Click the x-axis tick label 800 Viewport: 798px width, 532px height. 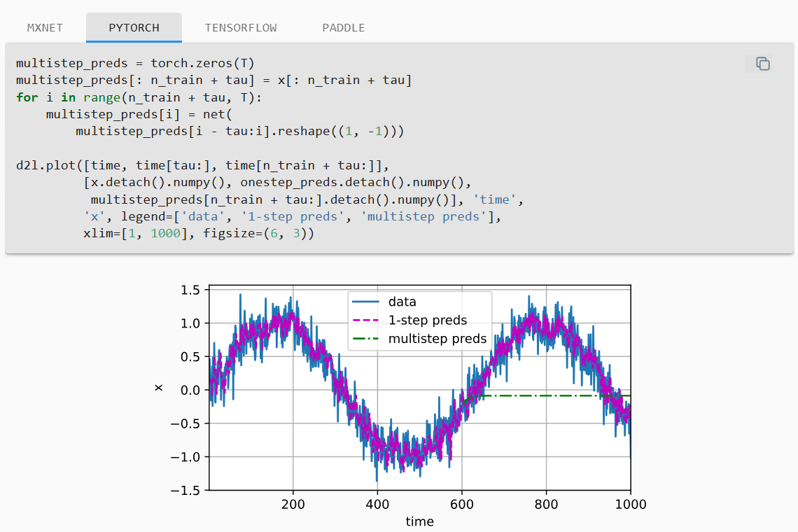coord(547,505)
